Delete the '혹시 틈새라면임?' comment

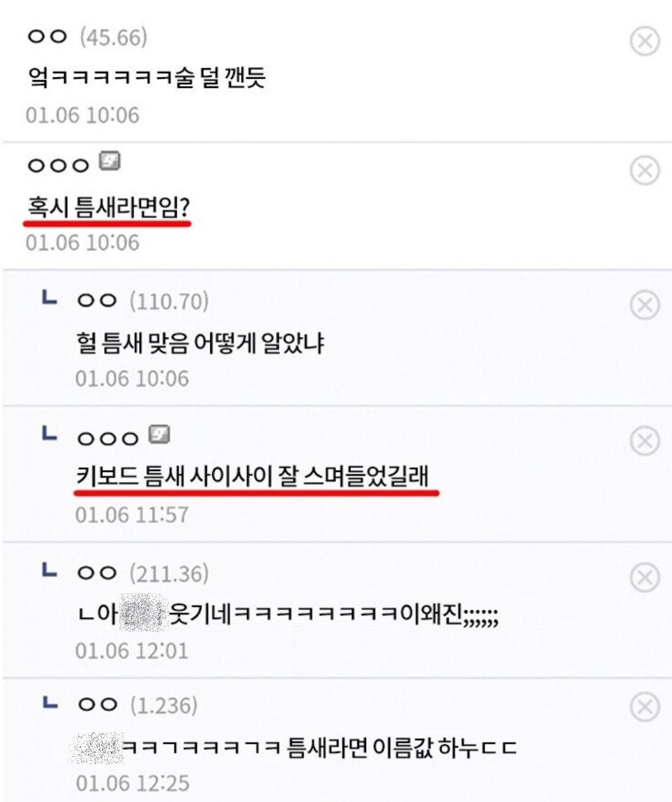[645, 170]
